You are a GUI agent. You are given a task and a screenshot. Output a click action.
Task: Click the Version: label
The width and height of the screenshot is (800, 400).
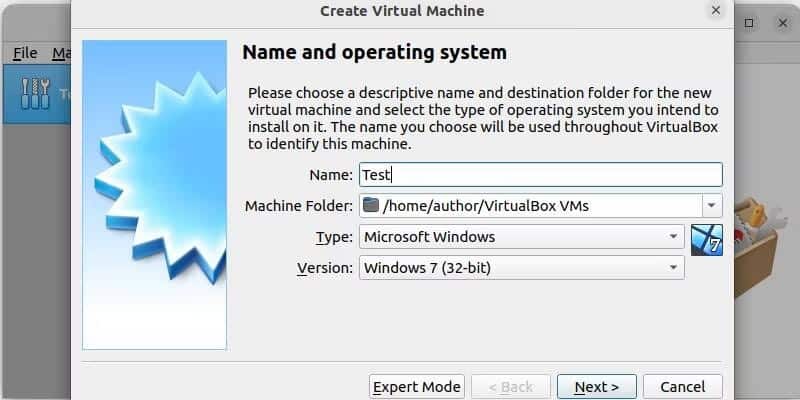325,268
